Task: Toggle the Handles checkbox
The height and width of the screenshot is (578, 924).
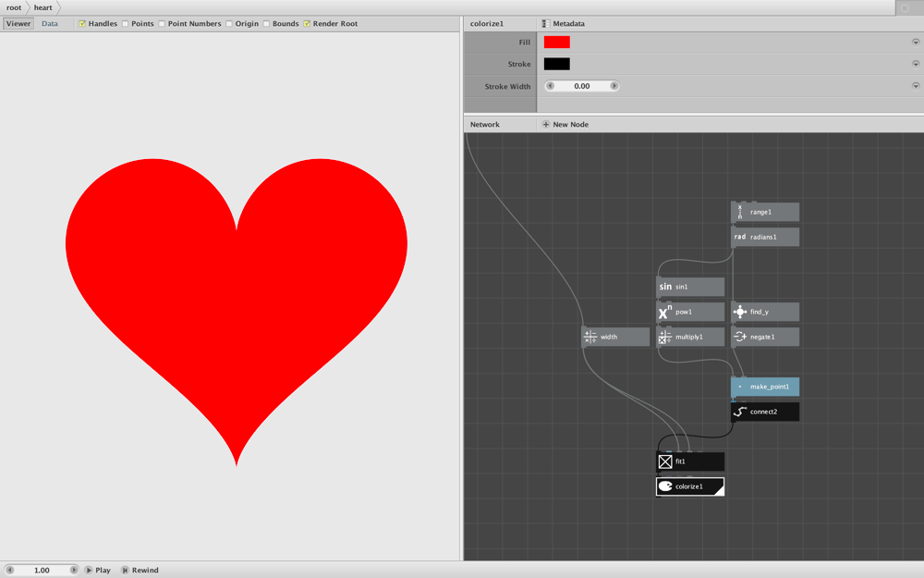Action: point(82,24)
